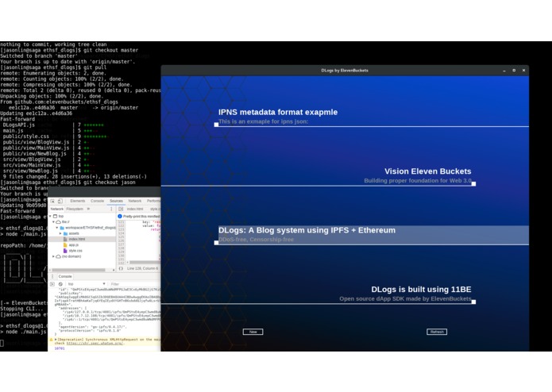Show more navigator tabs with the chevron
552x392 pixels.
(89, 209)
